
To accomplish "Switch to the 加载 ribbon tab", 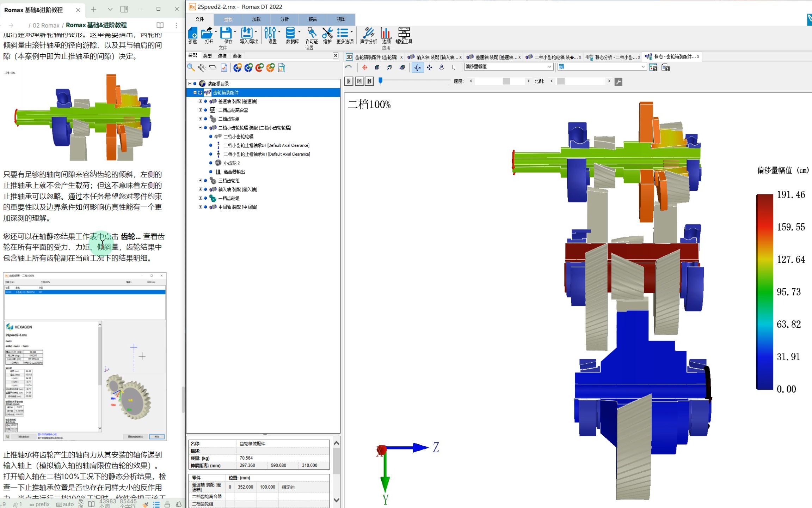I will [256, 19].
